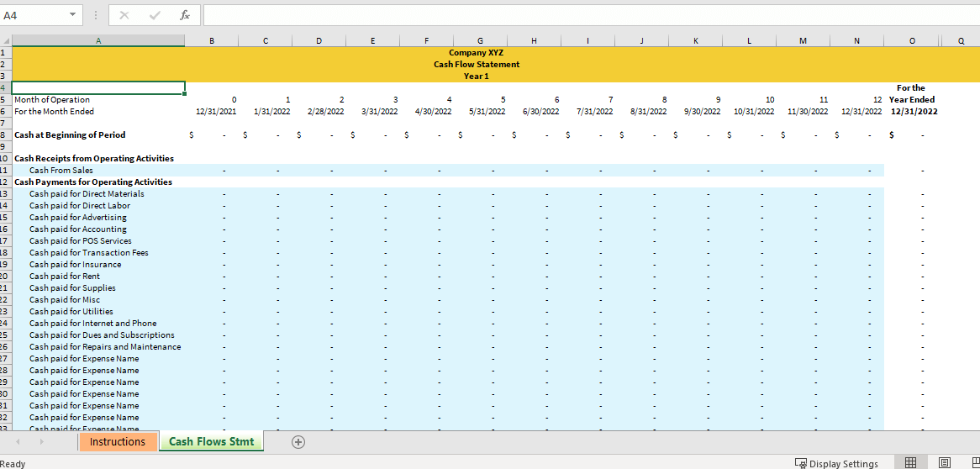Open Display Settings in status bar

click(836, 463)
